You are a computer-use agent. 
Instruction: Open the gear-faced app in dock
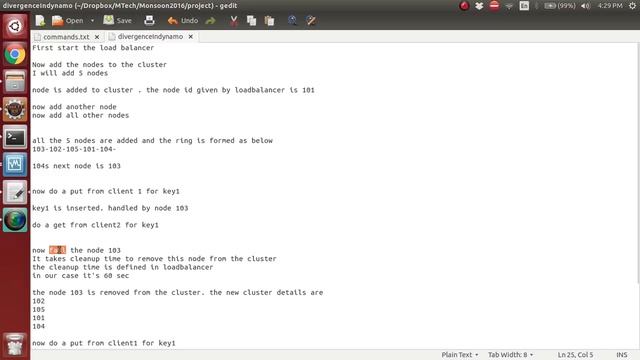click(x=15, y=109)
